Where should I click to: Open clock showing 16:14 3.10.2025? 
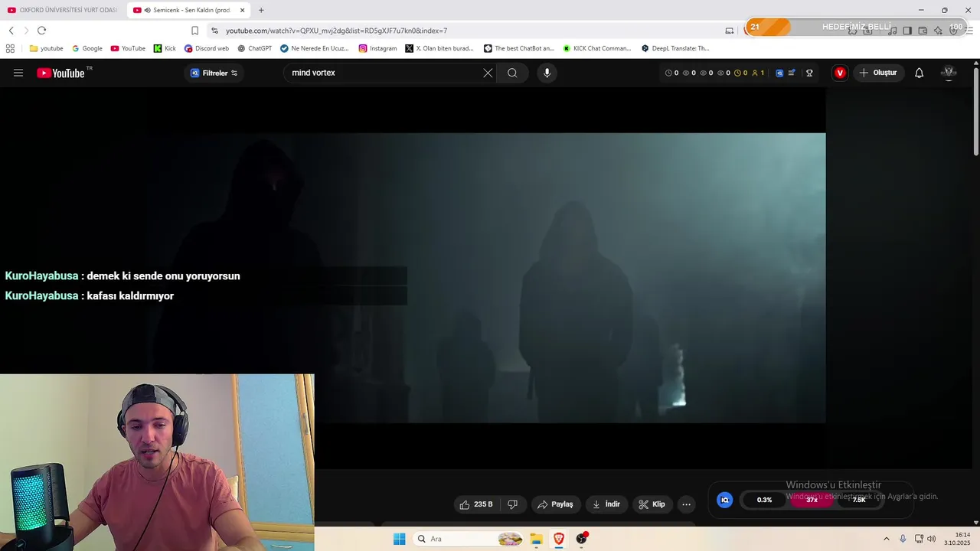957,539
